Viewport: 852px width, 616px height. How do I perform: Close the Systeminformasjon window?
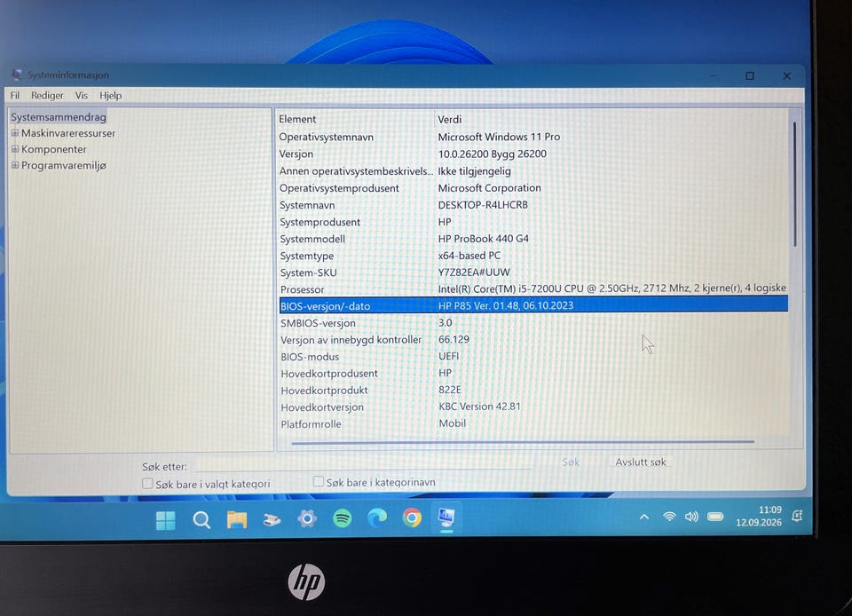(786, 76)
